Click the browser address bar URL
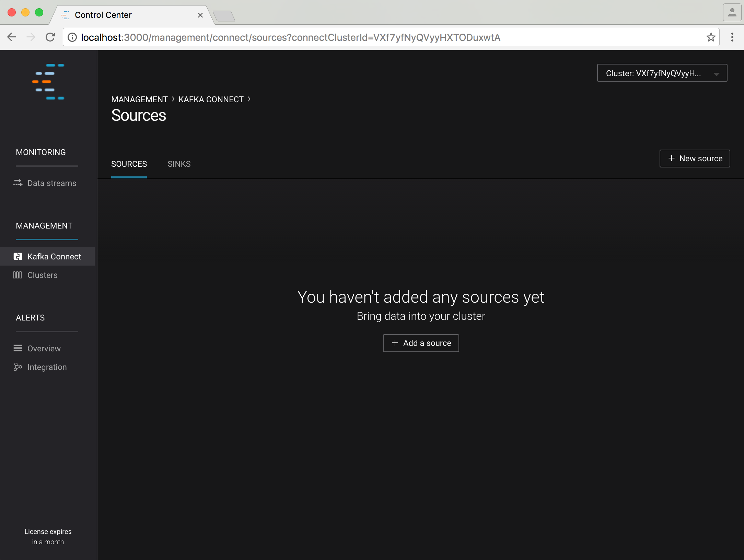Screen dimensions: 744x560 pyautogui.click(x=290, y=37)
